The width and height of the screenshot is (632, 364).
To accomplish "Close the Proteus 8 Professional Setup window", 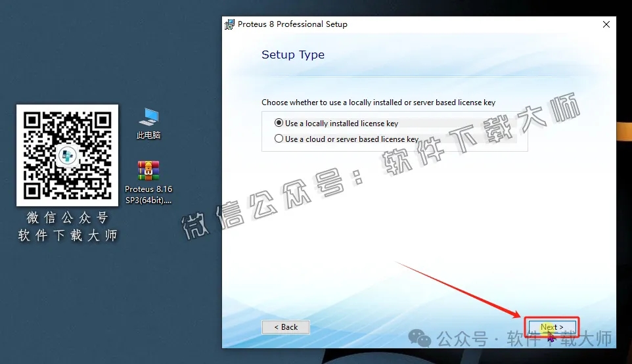I will click(x=606, y=24).
